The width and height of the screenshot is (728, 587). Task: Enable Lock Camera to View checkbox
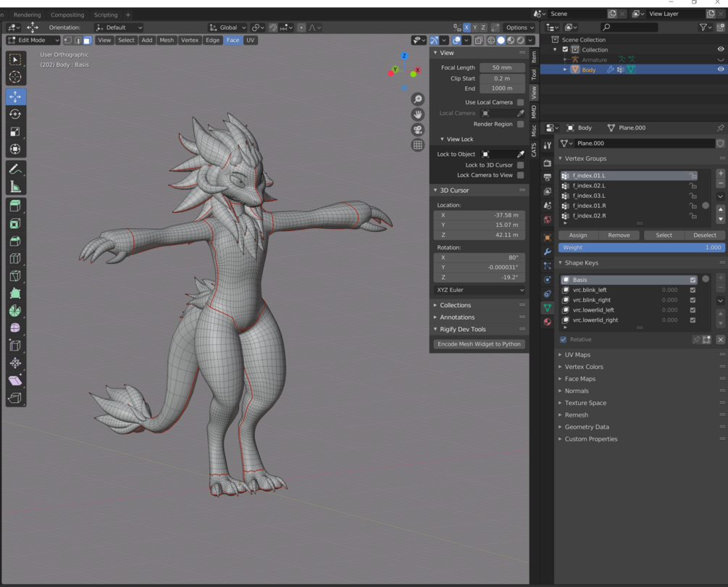click(520, 175)
